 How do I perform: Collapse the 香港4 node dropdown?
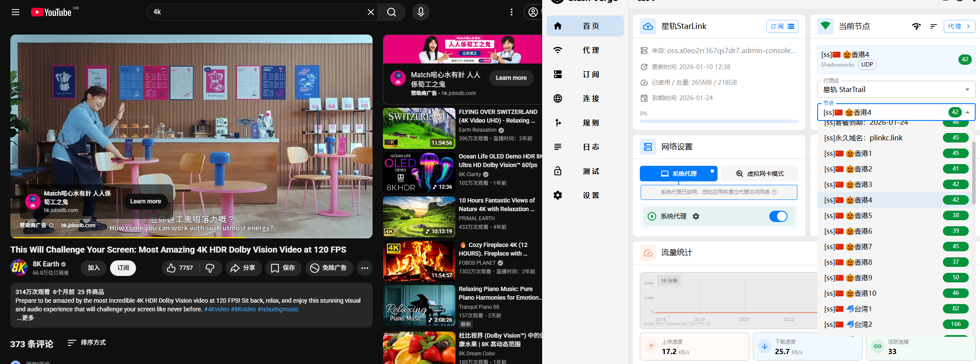tap(967, 112)
